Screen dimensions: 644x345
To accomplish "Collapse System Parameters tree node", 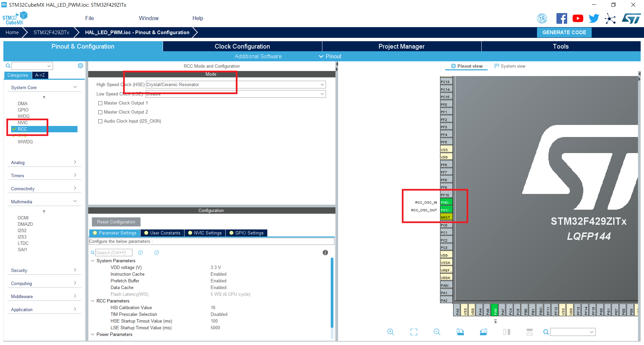I will point(93,261).
